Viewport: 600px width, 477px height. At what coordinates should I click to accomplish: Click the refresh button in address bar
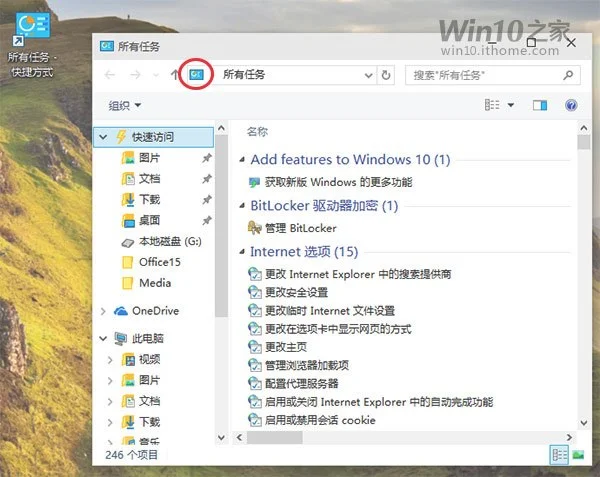(x=386, y=75)
